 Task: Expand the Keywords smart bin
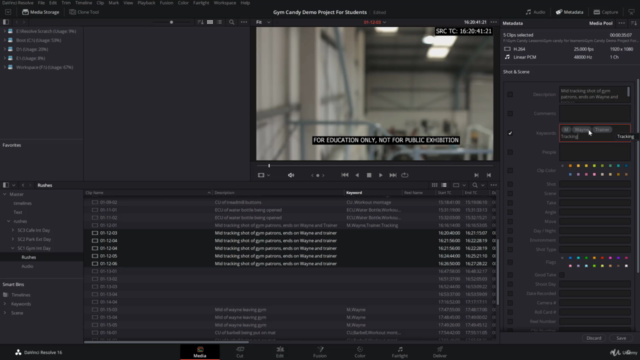click(5, 304)
